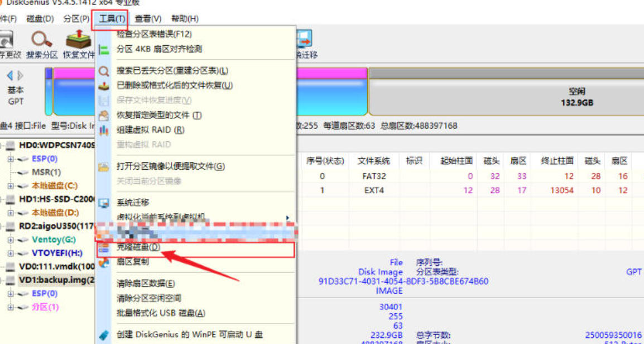Click the gray 空闲 132.9GB free space block
The image size is (644, 344).
tap(506, 97)
